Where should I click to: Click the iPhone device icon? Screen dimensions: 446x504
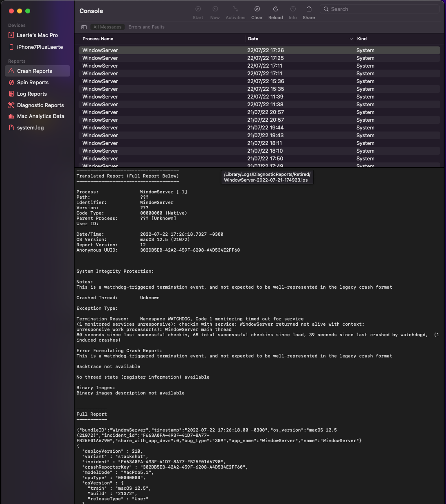click(11, 47)
